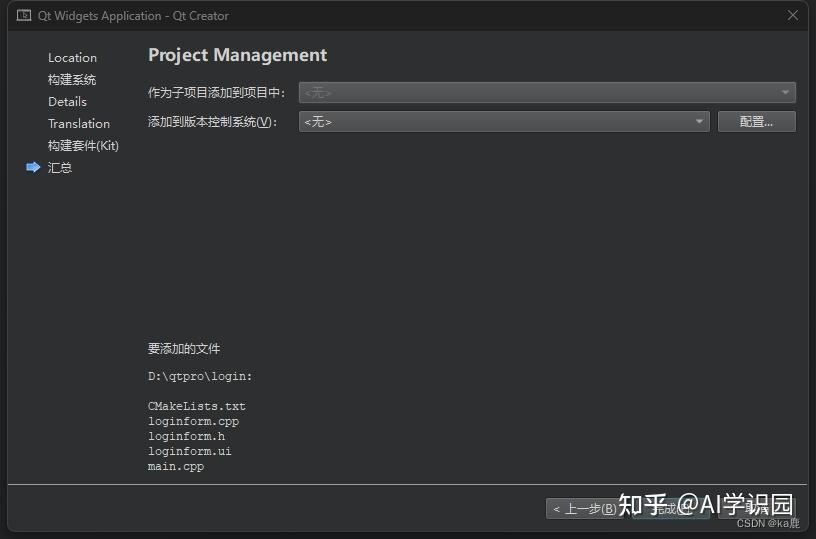Click the main.cpp file entry
The image size is (816, 539).
(x=175, y=466)
